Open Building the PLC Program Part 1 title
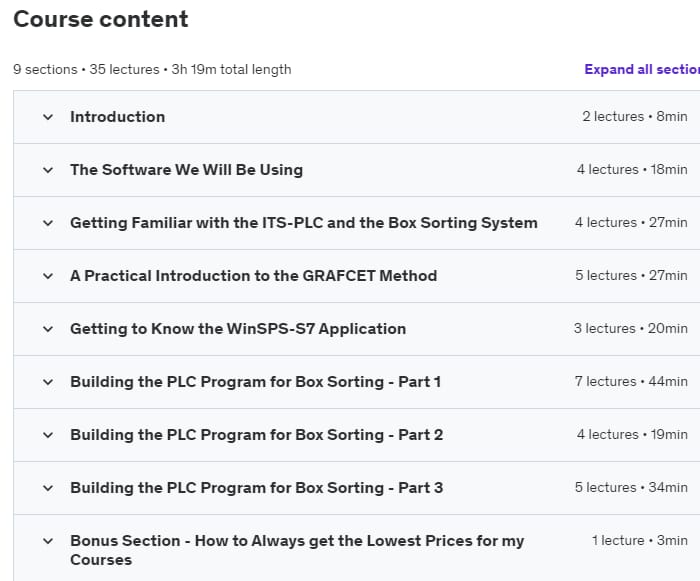Viewport: 700px width, 581px height. (x=255, y=382)
